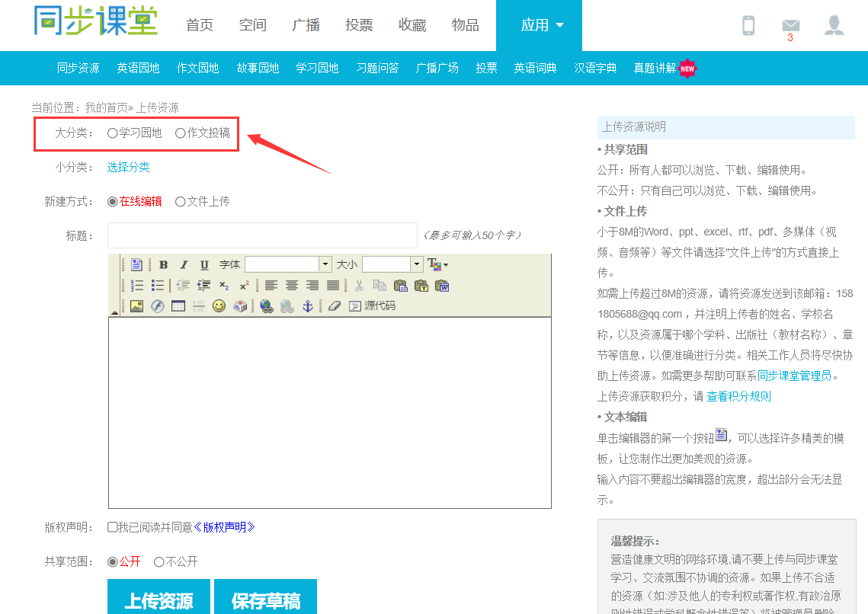Screen dimensions: 868x614
Task: Choose 文件上传 creation mode
Action: [x=180, y=202]
